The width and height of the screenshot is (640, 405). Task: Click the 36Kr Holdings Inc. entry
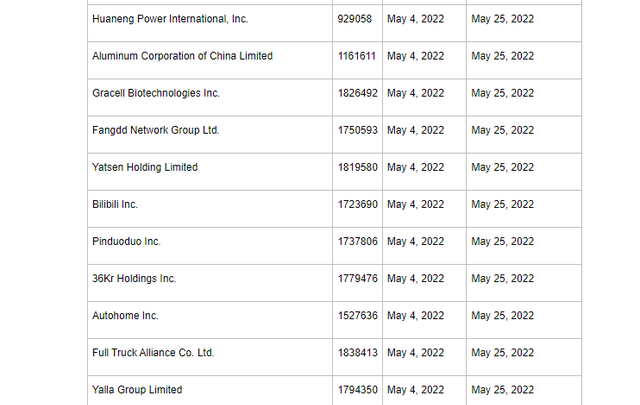pos(134,279)
